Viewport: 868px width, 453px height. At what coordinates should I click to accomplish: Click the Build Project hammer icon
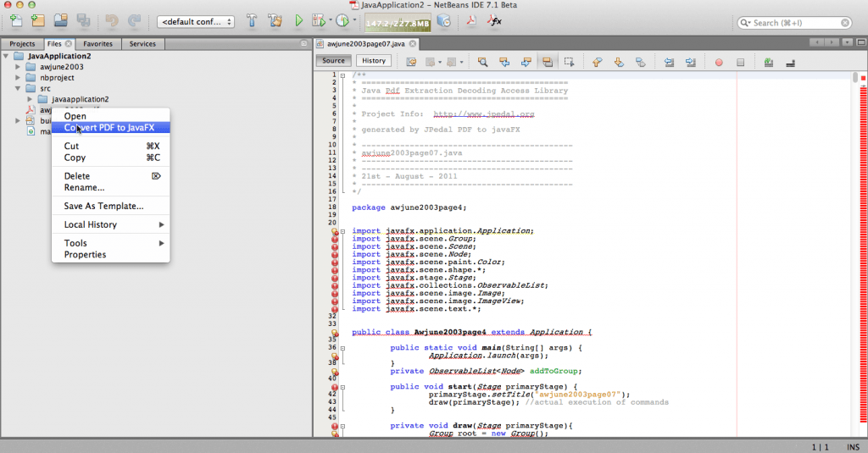[x=252, y=20]
